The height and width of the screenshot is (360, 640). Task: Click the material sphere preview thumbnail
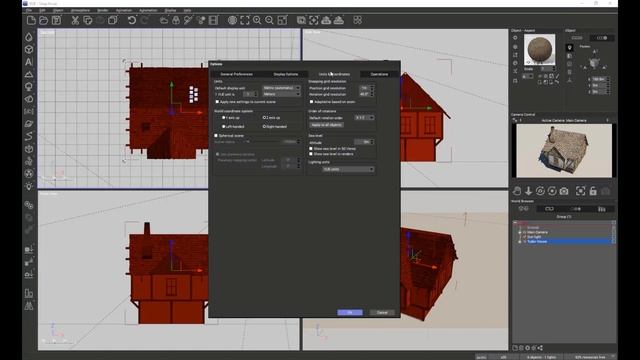[x=539, y=50]
